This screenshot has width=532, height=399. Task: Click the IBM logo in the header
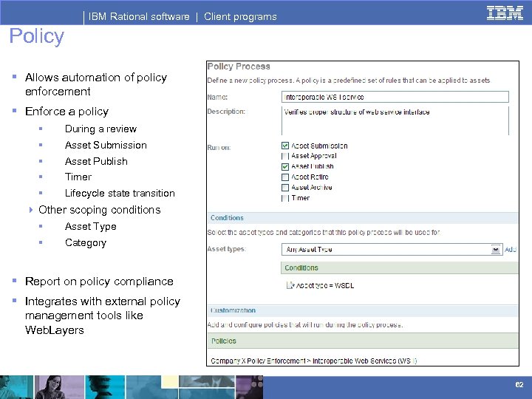coord(505,13)
